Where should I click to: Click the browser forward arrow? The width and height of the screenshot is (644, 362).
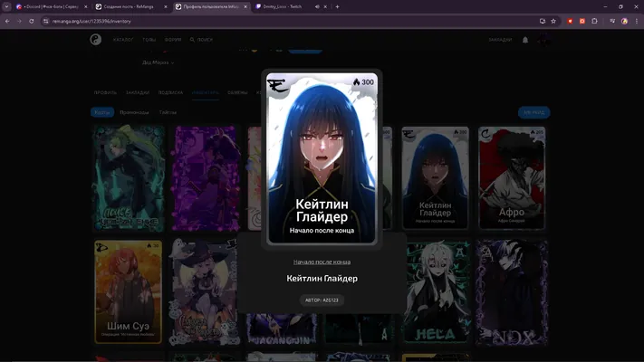pos(19,21)
